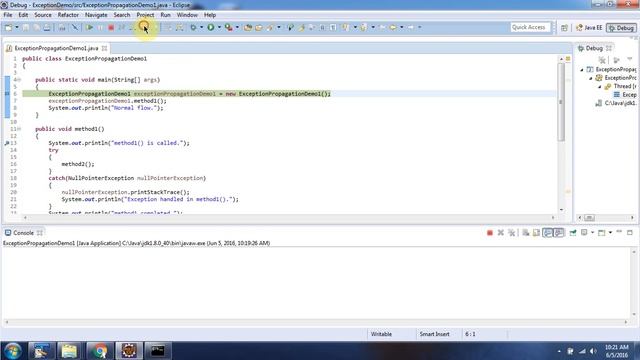Click Writable status bar entry
640x360 pixels.
click(x=381, y=334)
